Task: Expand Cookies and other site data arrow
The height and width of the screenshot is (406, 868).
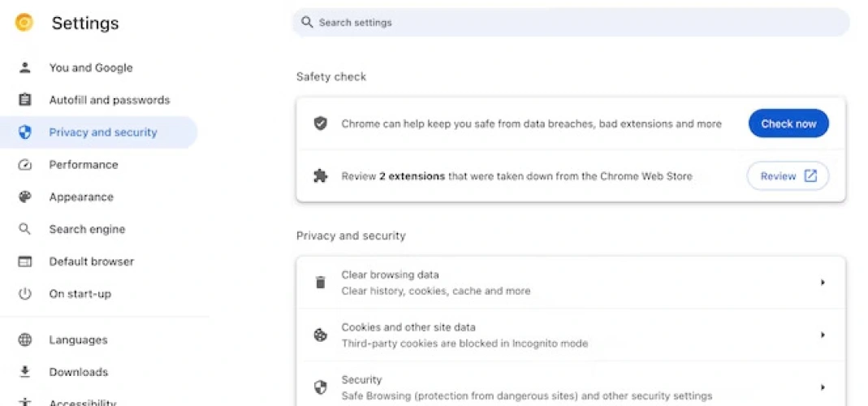Action: 823,335
